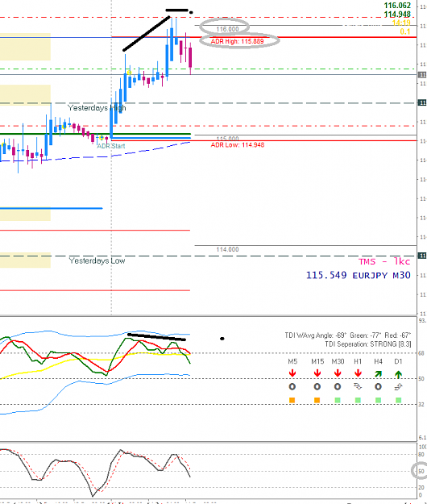Click the '115.549 EURJPY M30' price text
This screenshot has width=427, height=504.
click(358, 276)
